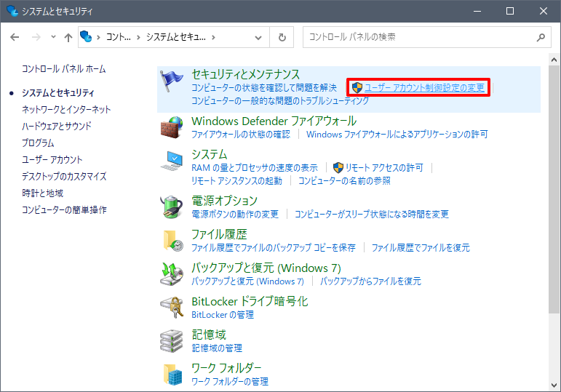Click ユーザー アカウント制御設定の変更 link
The width and height of the screenshot is (561, 392).
coord(424,87)
